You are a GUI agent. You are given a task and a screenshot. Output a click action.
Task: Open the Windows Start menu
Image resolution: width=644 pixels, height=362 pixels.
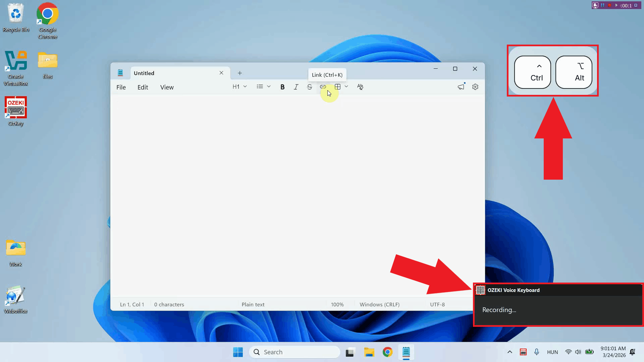pyautogui.click(x=238, y=352)
